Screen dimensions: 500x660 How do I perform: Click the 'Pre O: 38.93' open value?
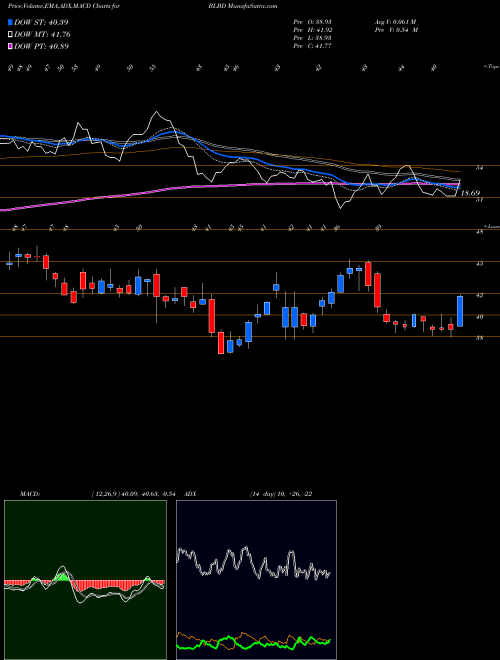click(x=313, y=21)
